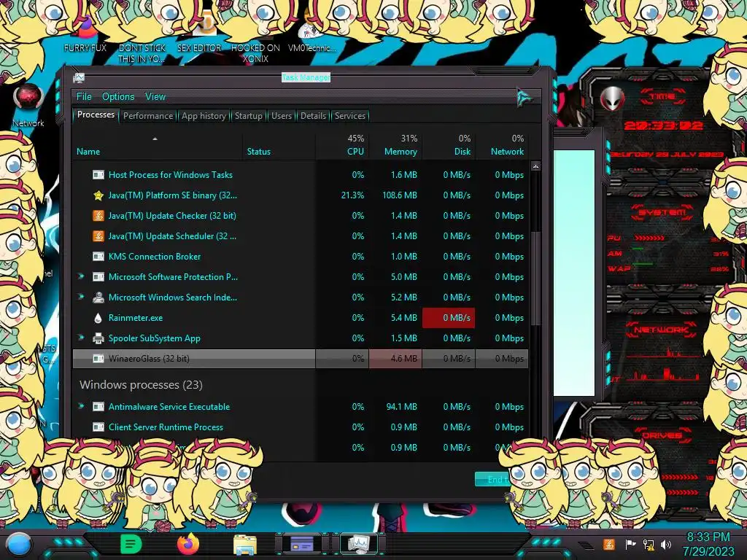
Task: Click the Antimalware Service Executable icon
Action: click(98, 407)
